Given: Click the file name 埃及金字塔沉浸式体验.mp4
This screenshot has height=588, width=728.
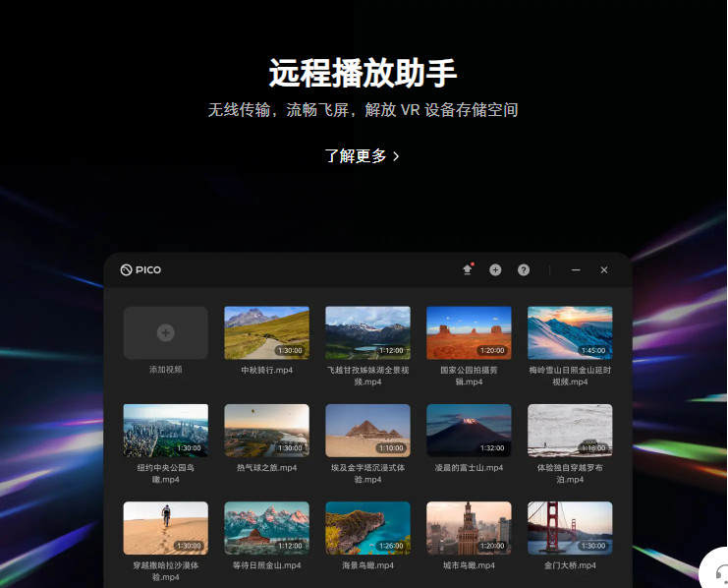Looking at the screenshot, I should point(367,474).
